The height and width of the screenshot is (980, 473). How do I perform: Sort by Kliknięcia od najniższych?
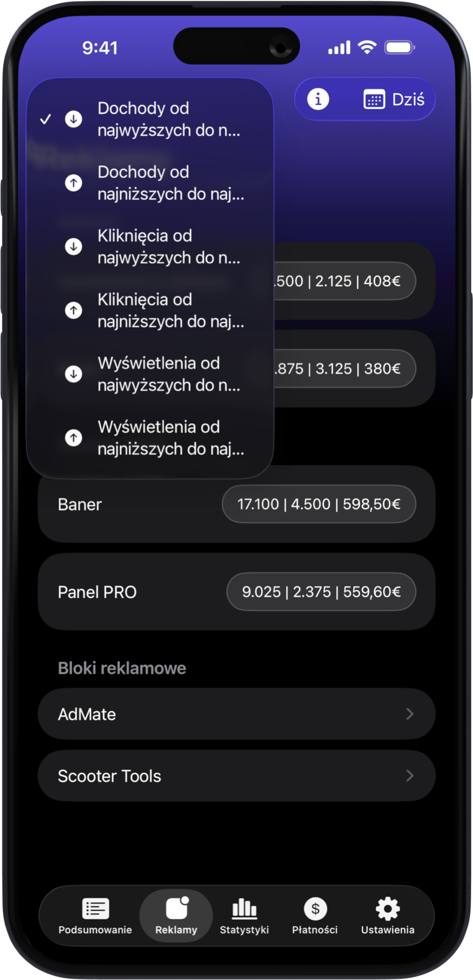click(x=170, y=310)
